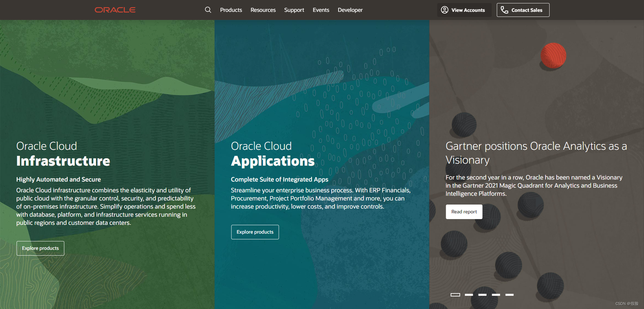
Task: Select the first carousel slide indicator
Action: coord(455,295)
